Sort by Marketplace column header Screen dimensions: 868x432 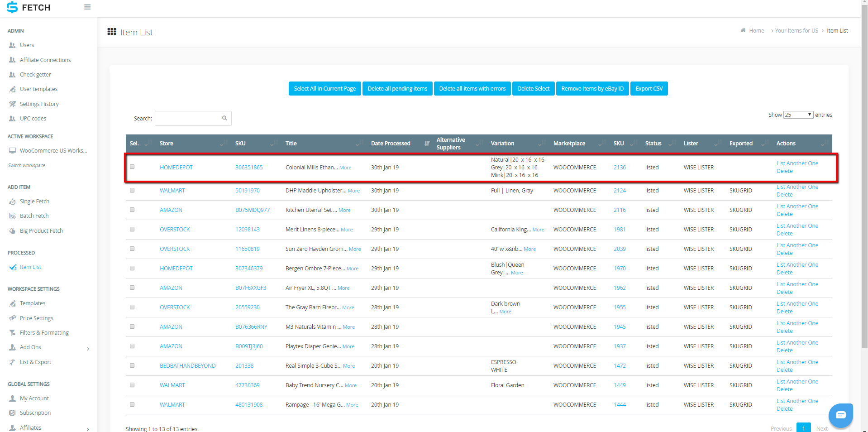pos(579,144)
